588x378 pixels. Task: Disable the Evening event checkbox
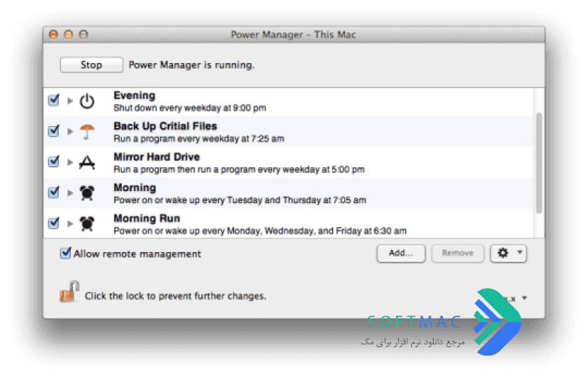click(x=54, y=100)
